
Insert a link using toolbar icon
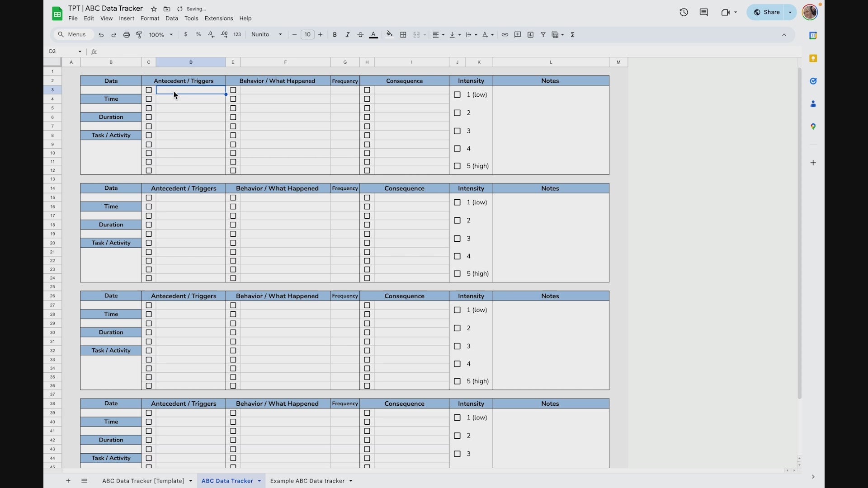(505, 35)
